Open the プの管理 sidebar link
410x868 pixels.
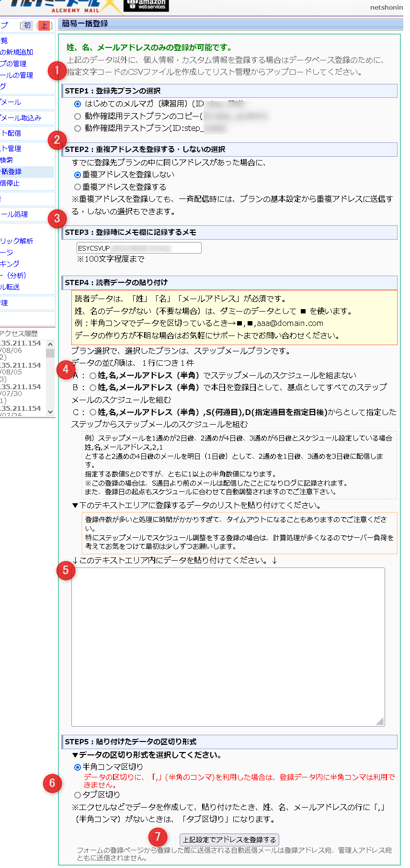[x=13, y=64]
